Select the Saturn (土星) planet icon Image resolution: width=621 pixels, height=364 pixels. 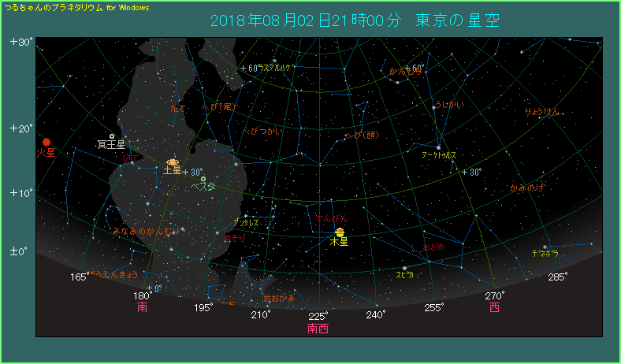(x=173, y=162)
